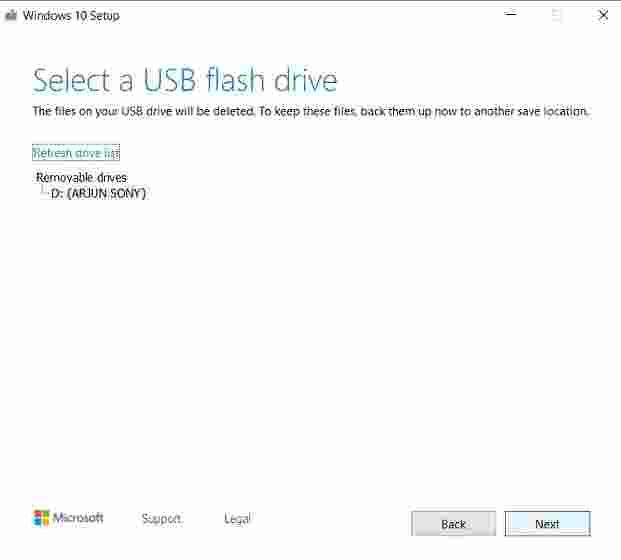621x560 pixels.
Task: Click the tree connector line beside D: drive
Action: point(44,190)
